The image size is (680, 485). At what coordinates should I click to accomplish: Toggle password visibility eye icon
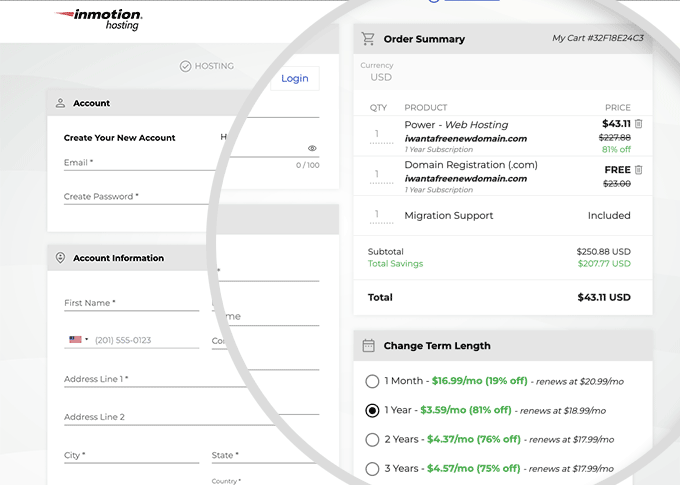click(312, 148)
